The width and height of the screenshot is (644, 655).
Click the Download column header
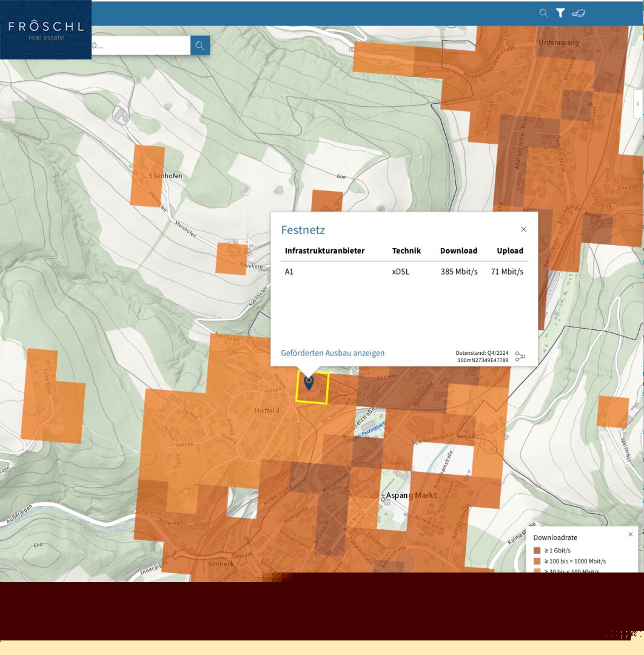point(458,250)
